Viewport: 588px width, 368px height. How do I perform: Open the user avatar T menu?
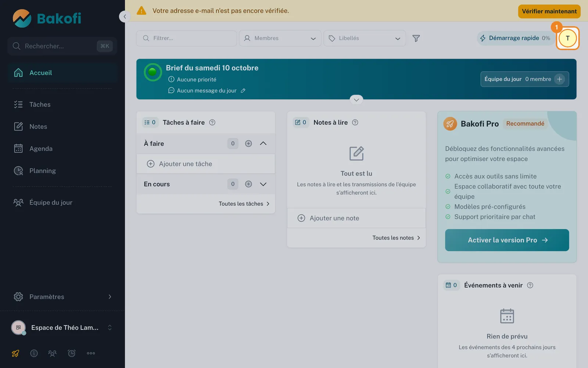(568, 38)
